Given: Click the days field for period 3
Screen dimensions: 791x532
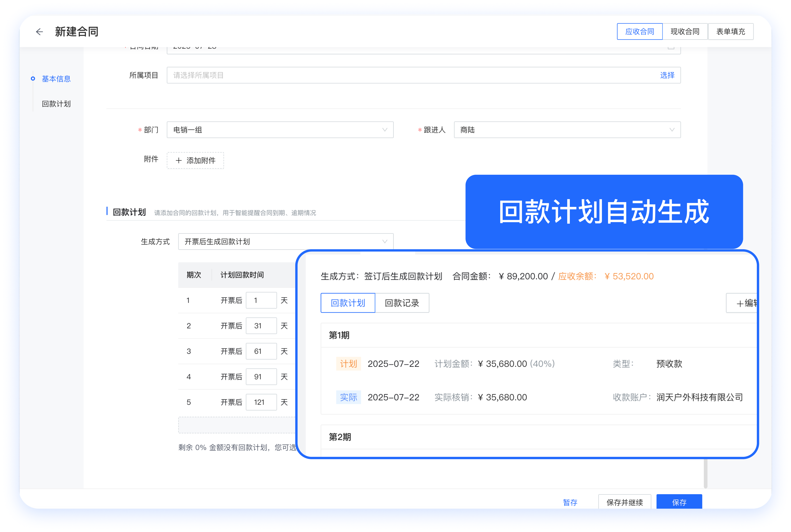Looking at the screenshot, I should click(x=261, y=351).
